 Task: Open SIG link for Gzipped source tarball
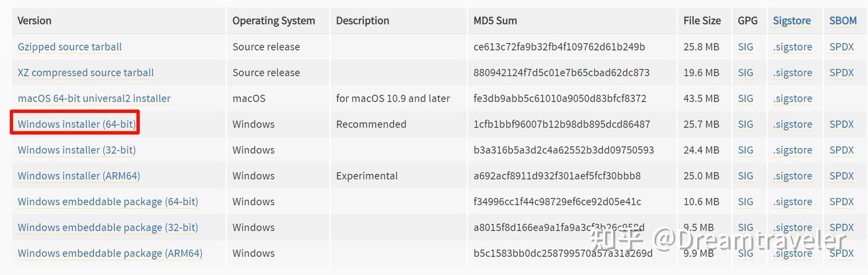[746, 47]
